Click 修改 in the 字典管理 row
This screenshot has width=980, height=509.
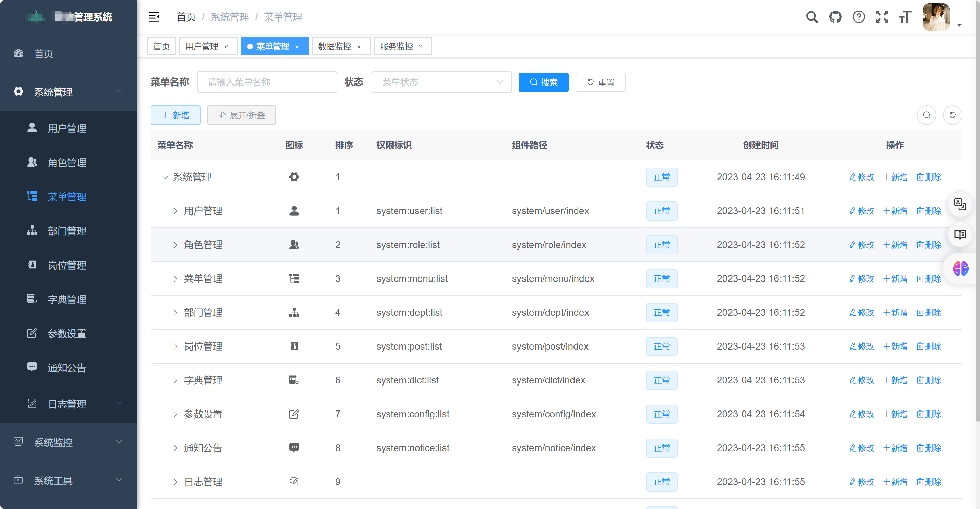pos(862,380)
